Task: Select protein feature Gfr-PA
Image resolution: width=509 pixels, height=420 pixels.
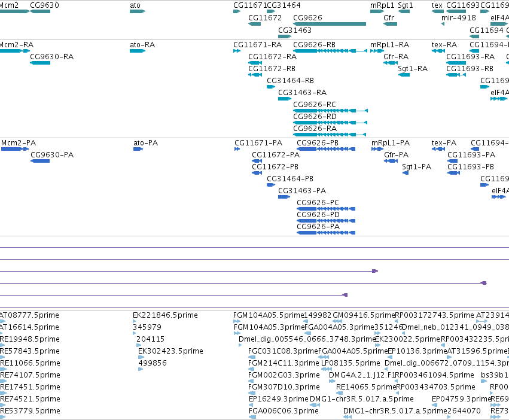Action: 391,161
